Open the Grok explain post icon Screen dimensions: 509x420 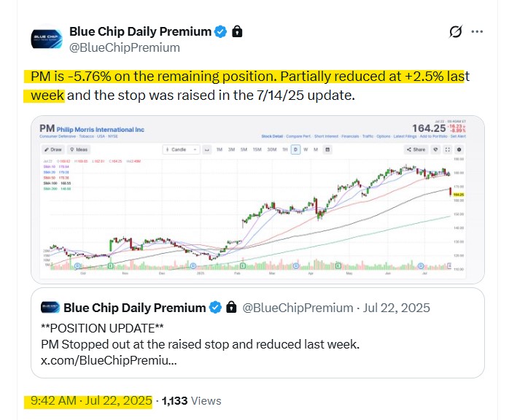[x=456, y=32]
